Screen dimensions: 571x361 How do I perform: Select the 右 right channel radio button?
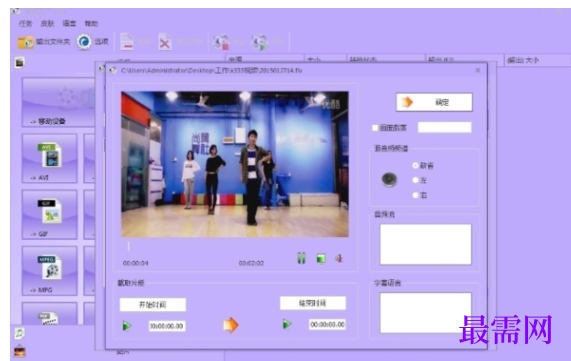[415, 195]
